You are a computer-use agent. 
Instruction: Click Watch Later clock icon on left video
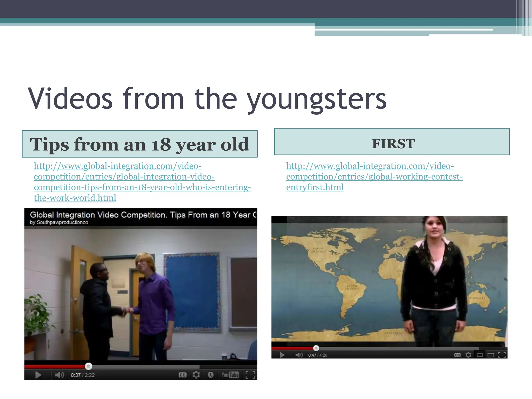[x=210, y=375]
